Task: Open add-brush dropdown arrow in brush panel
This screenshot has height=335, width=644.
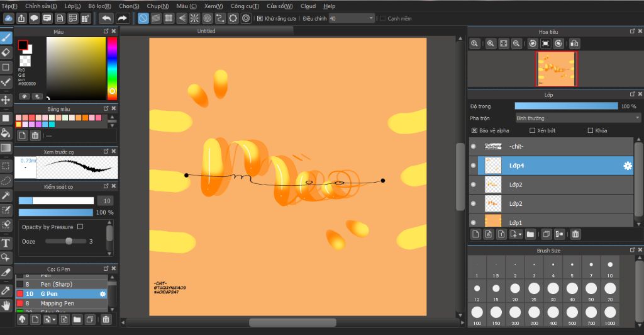Action: (54, 320)
